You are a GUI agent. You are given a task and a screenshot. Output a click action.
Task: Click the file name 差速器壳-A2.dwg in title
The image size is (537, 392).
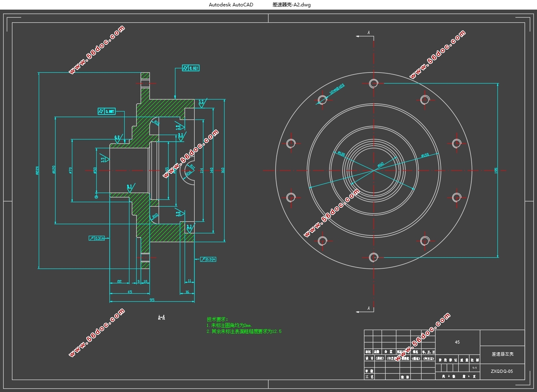291,5
